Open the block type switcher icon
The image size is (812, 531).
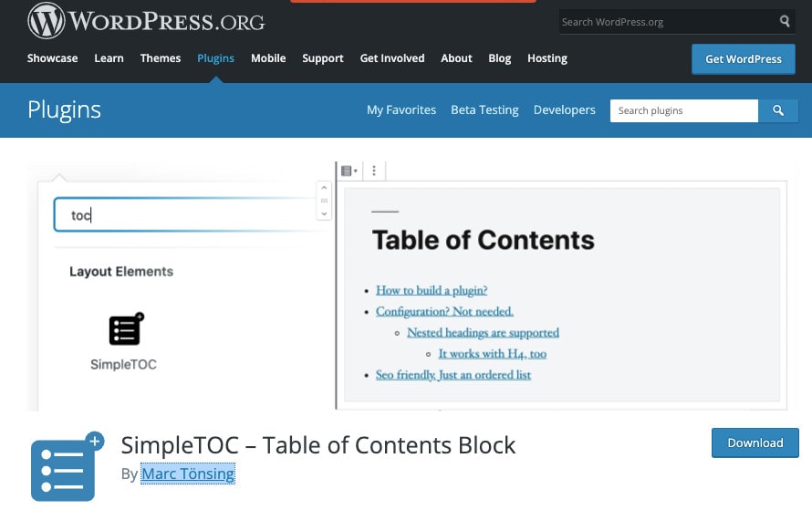(349, 171)
